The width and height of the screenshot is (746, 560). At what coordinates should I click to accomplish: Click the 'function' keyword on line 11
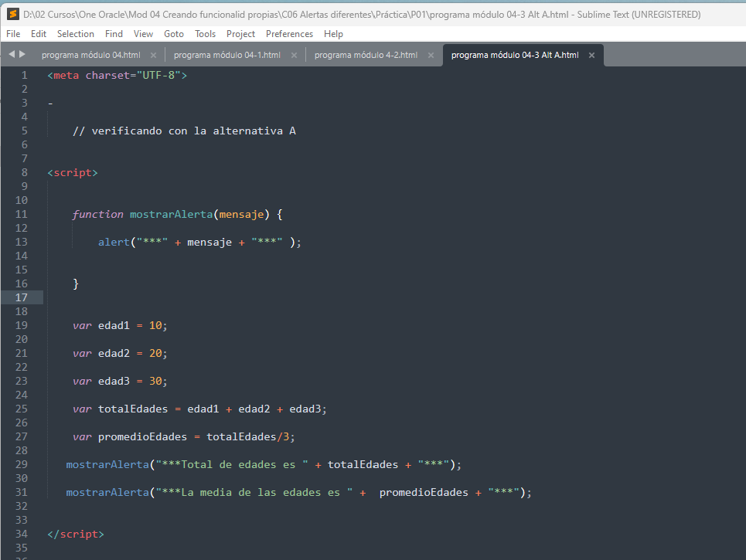tap(97, 215)
